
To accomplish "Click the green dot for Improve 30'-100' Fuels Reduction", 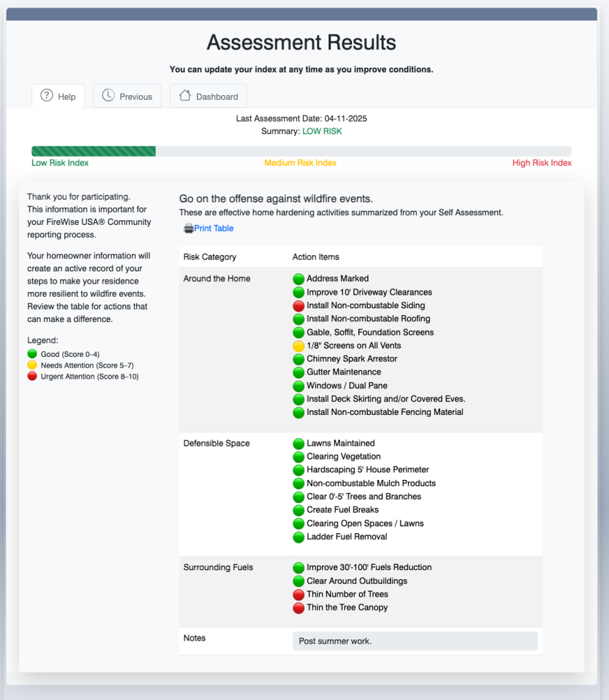I will 299,568.
